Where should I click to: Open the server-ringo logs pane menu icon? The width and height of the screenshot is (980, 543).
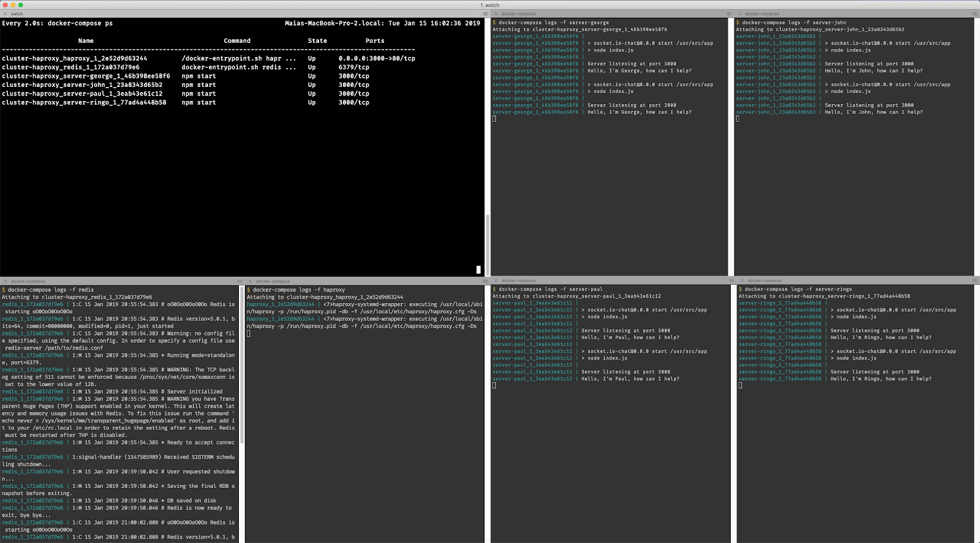[975, 280]
